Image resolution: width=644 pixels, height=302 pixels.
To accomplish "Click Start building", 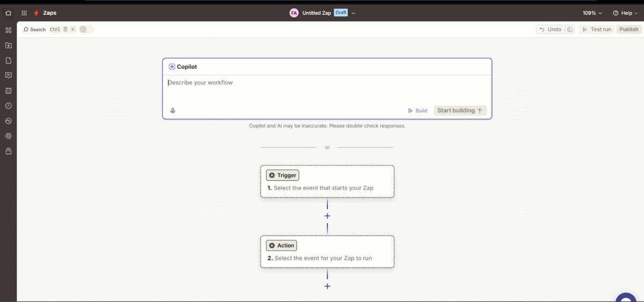I will [460, 111].
